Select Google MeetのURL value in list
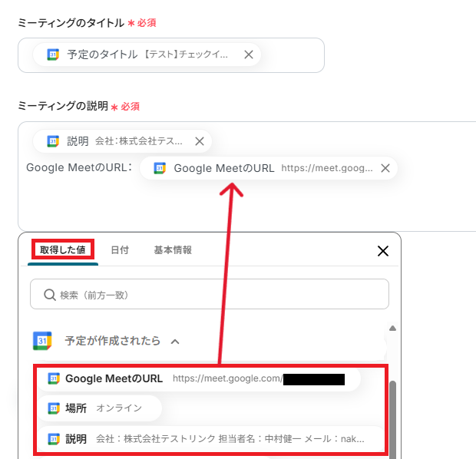 199,378
